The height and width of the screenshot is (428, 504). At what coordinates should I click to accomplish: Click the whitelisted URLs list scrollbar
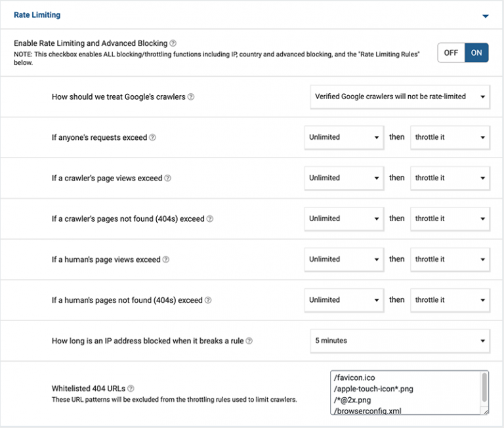click(x=484, y=387)
